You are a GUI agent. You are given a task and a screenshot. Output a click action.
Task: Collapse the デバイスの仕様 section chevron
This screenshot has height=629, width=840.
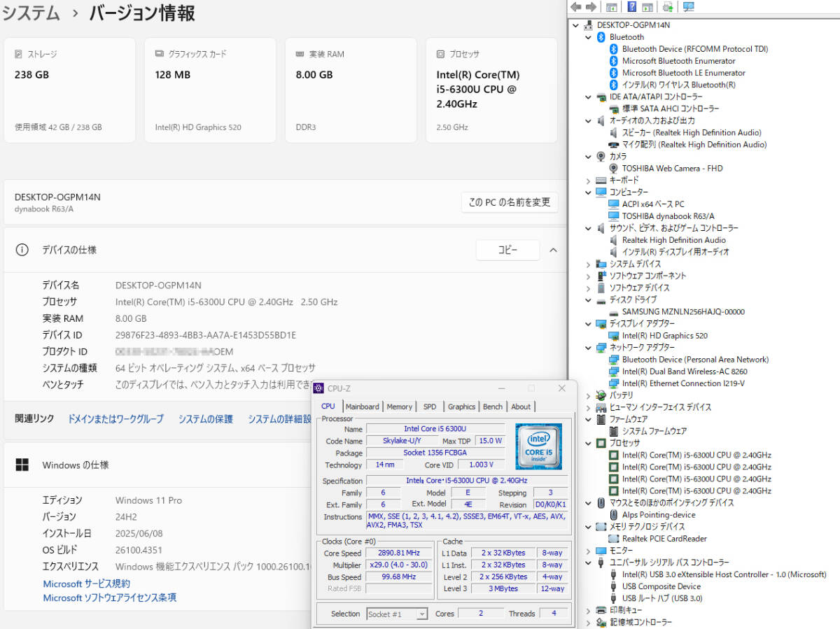[x=553, y=250]
